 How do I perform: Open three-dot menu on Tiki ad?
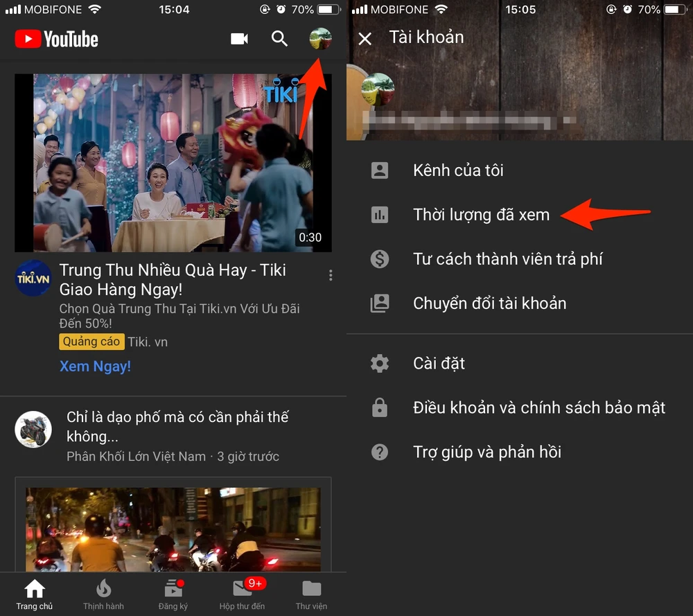pos(331,276)
